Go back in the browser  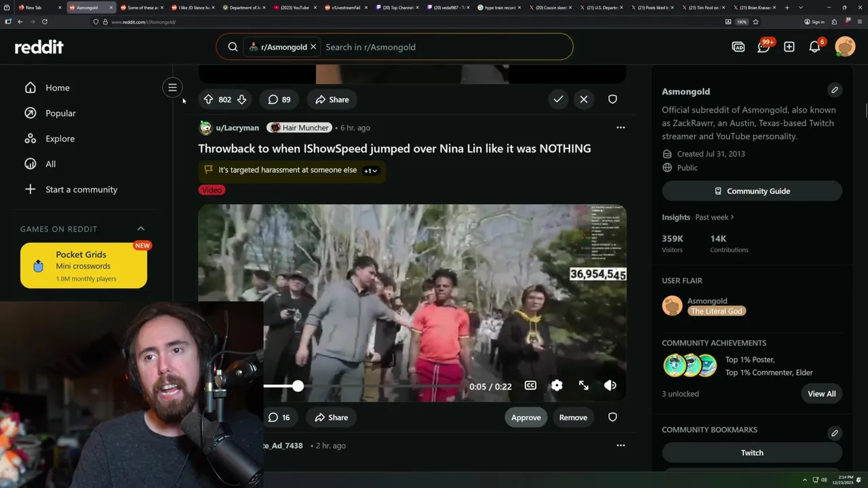coord(20,22)
